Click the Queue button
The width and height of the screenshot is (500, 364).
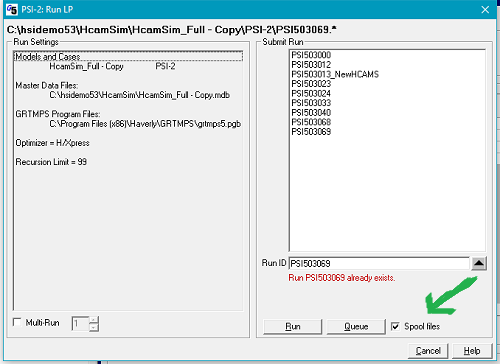pyautogui.click(x=356, y=326)
